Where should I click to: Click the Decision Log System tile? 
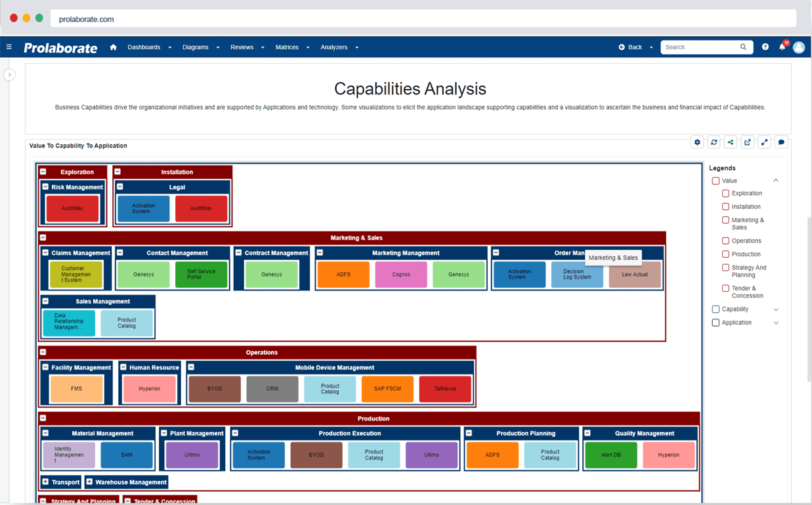coord(577,275)
